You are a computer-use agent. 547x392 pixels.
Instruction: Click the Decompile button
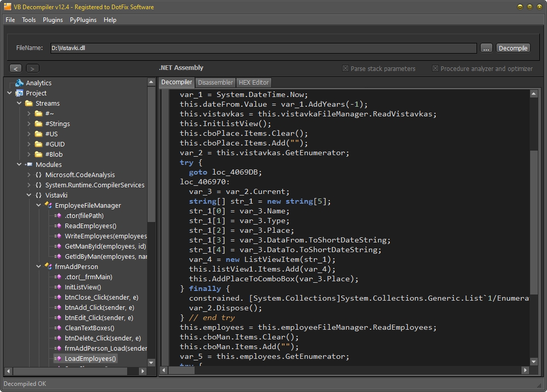pos(513,48)
